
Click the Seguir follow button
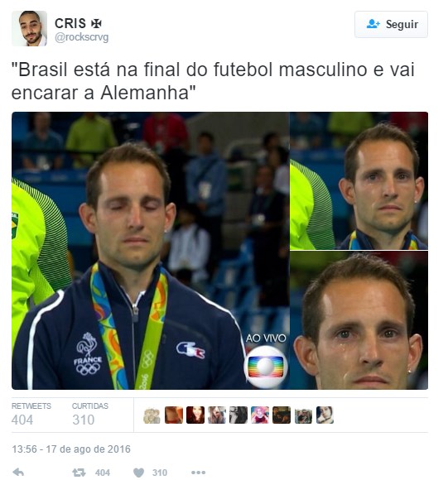(x=391, y=25)
